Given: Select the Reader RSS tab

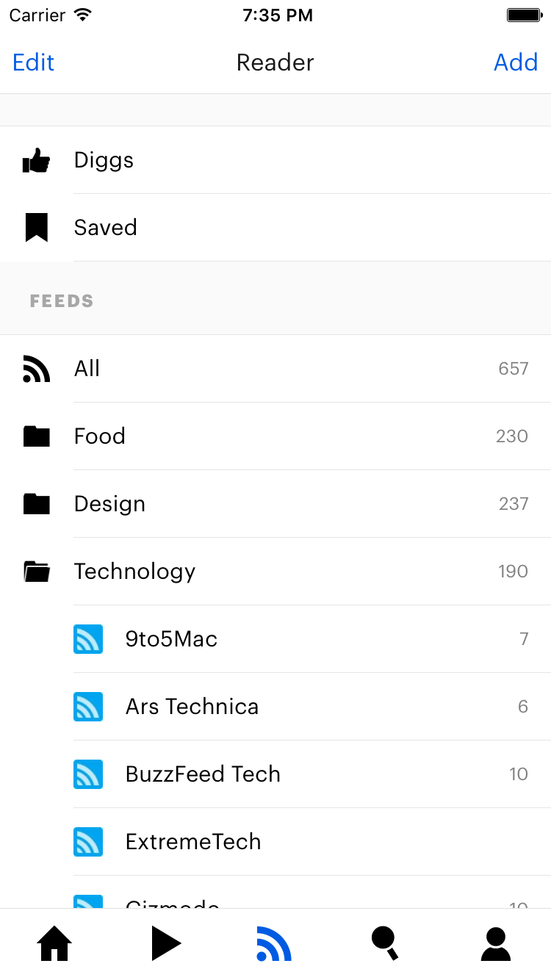Looking at the screenshot, I should pyautogui.click(x=274, y=944).
